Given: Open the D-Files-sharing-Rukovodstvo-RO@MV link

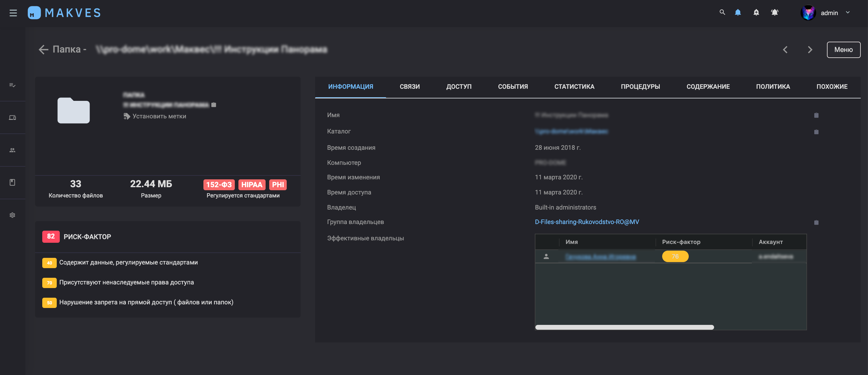Looking at the screenshot, I should [x=587, y=222].
